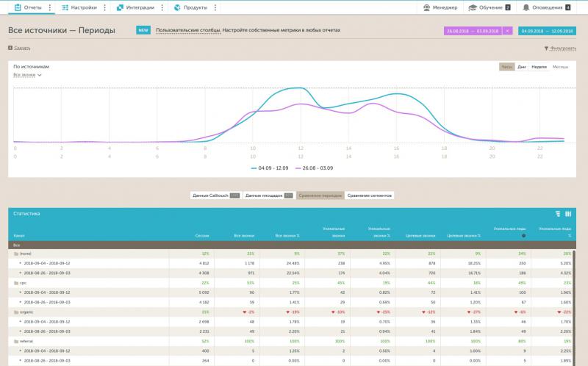
Task: Expand the Все звонки metric dropdown
Action: click(x=27, y=75)
